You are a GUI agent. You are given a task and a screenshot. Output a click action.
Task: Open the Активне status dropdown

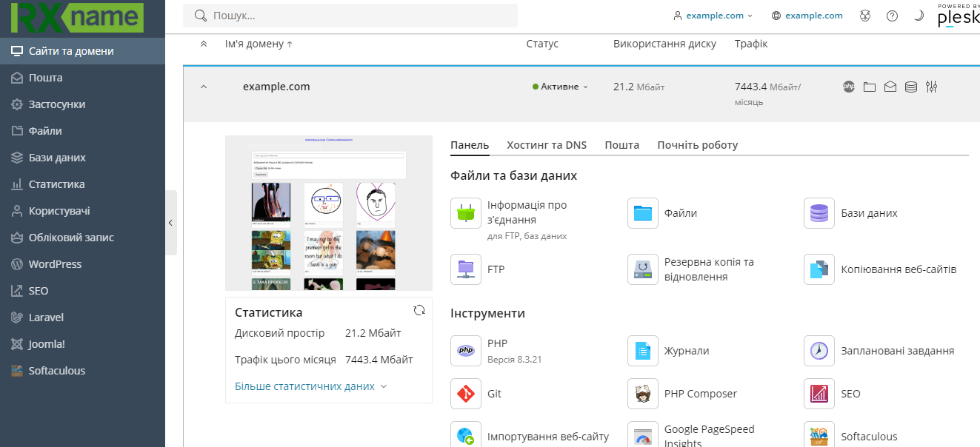click(x=560, y=87)
